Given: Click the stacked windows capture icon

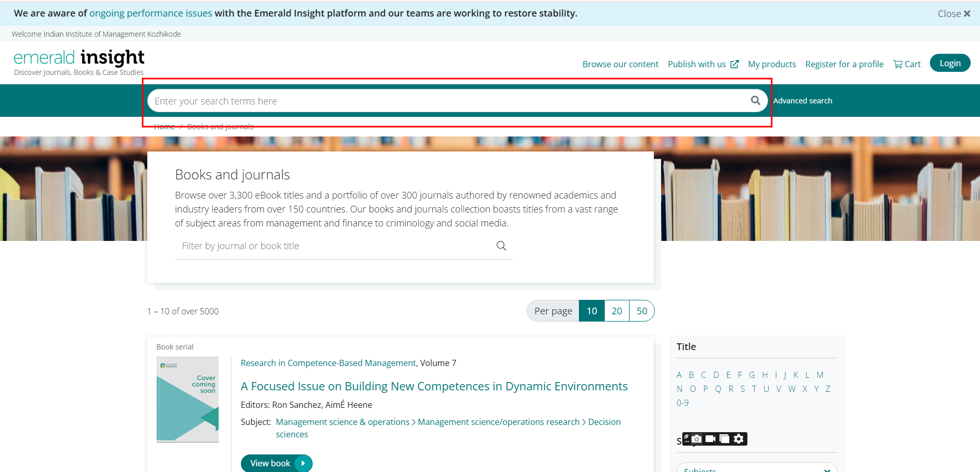Looking at the screenshot, I should coord(725,439).
